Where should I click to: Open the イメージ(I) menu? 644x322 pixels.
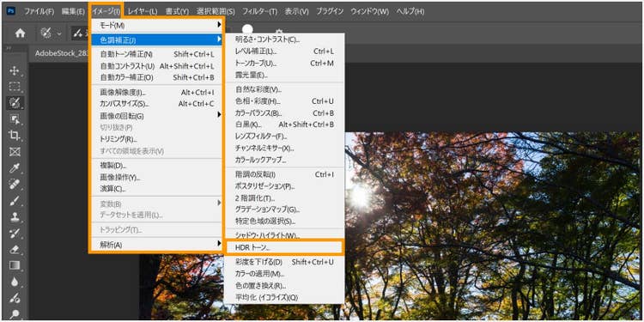(x=106, y=11)
